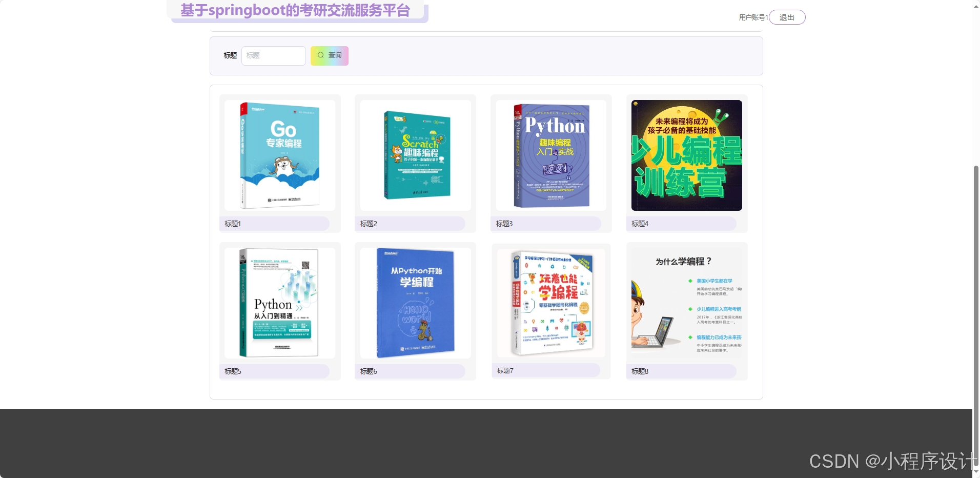Click the vertical page scrollbar thumb
980x478 pixels.
(976, 315)
